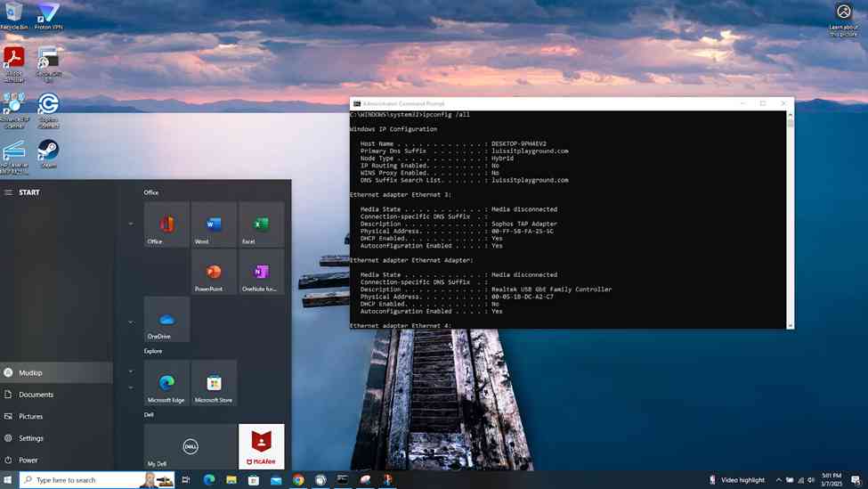
Task: Open the My Dell tile
Action: point(191,446)
